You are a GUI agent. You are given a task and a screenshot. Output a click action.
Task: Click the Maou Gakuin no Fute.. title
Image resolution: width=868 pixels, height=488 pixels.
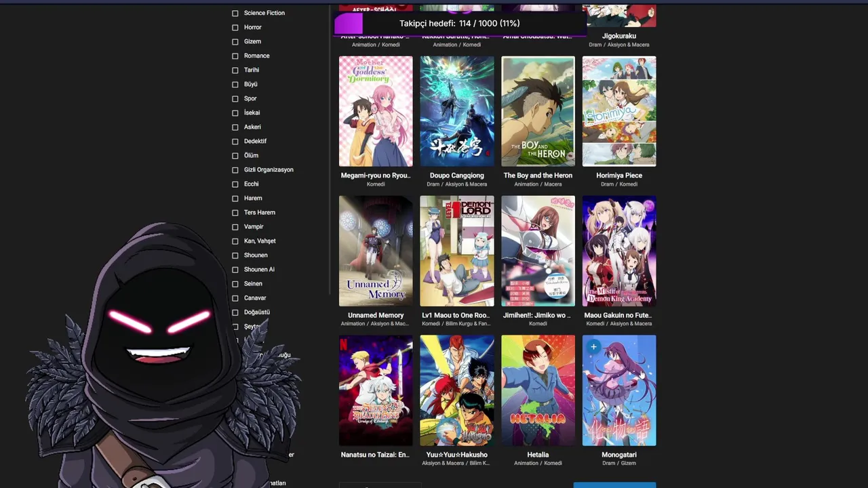coord(618,315)
